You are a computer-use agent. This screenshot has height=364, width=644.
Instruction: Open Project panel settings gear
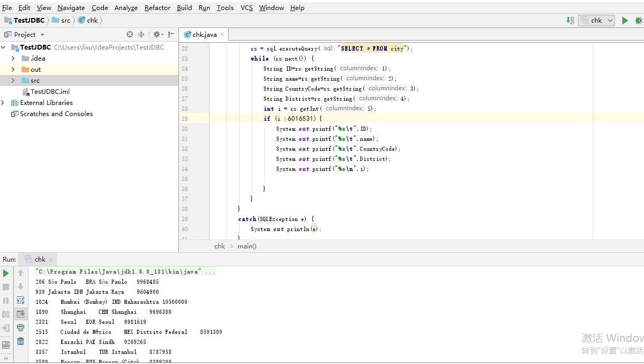157,34
